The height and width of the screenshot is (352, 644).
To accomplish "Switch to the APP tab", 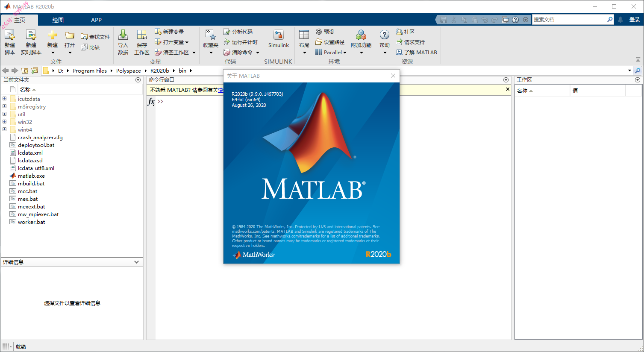I will coord(96,20).
